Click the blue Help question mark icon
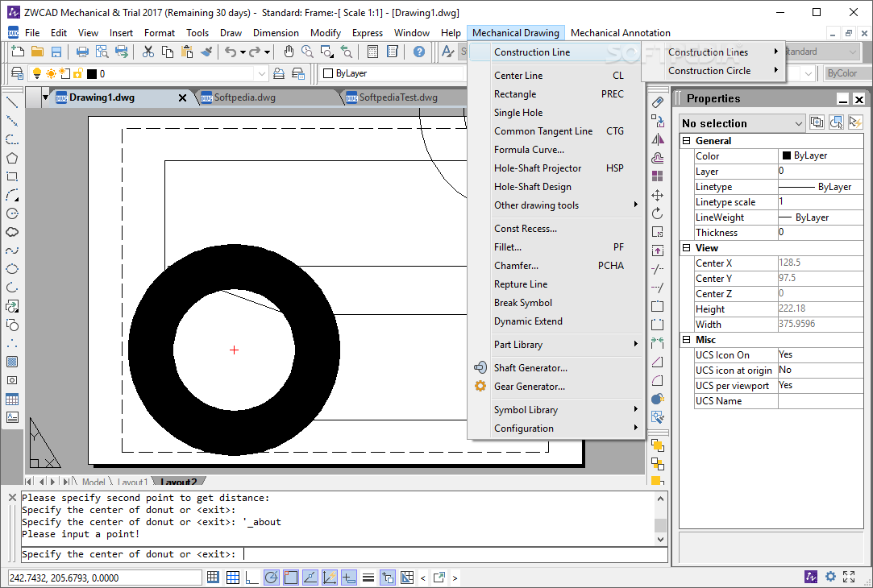The image size is (873, 588). click(x=419, y=52)
